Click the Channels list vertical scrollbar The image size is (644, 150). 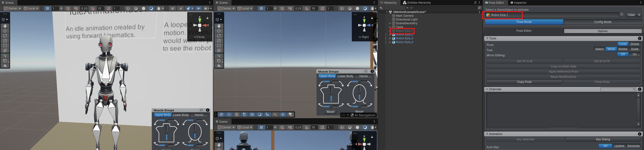(x=638, y=110)
